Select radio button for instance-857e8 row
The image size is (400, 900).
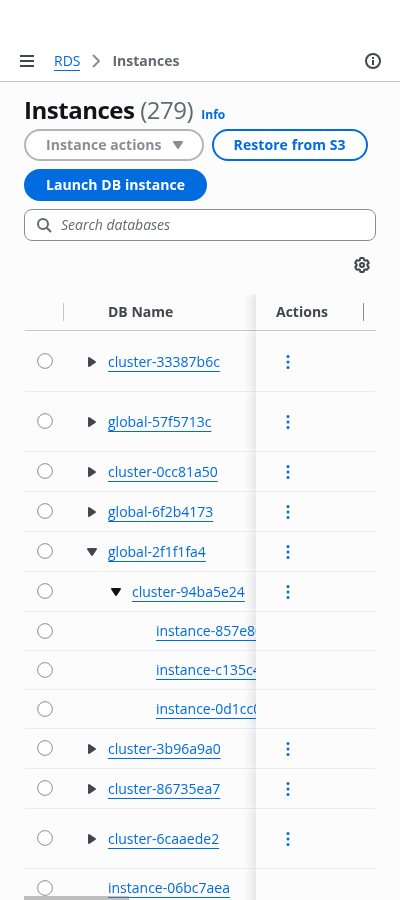[x=45, y=631]
